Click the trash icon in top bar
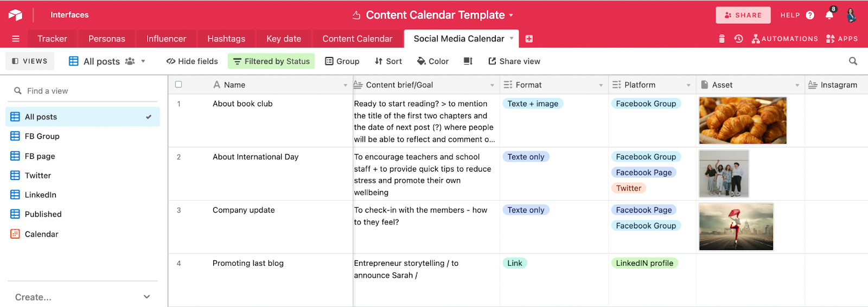This screenshot has width=868, height=307. pyautogui.click(x=722, y=39)
